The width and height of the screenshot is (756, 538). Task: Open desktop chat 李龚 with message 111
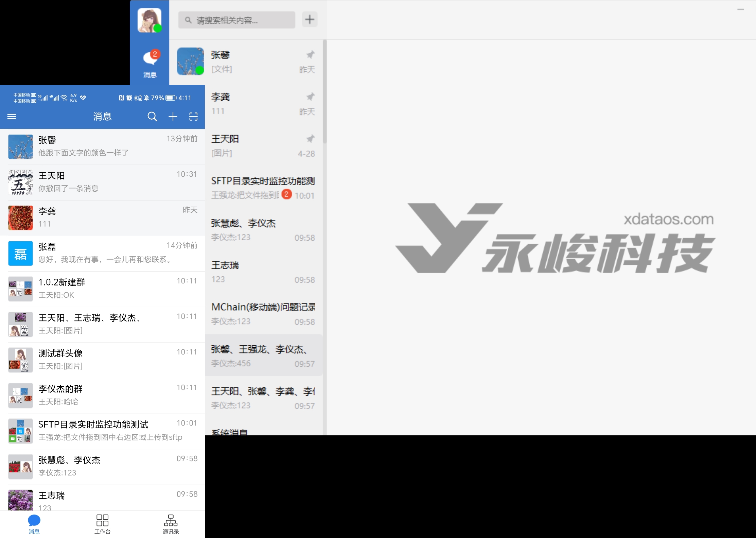(x=264, y=104)
